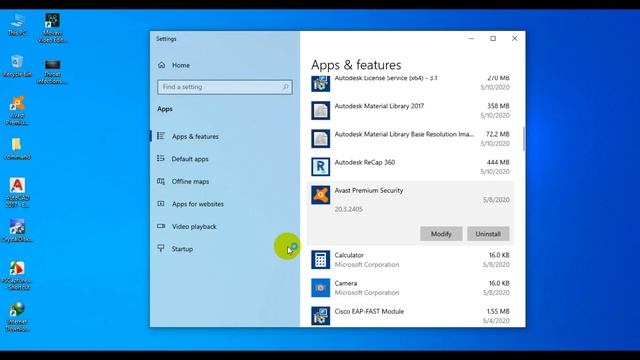The image size is (640, 360).
Task: Maximize the Settings window
Action: (493, 38)
